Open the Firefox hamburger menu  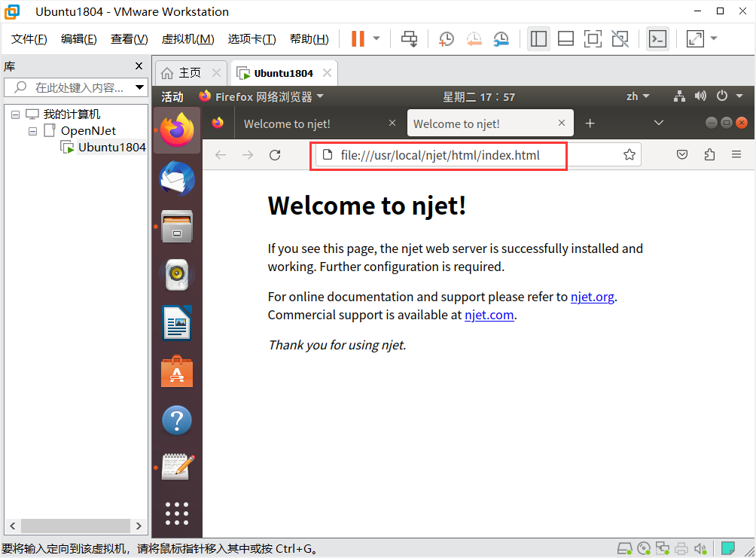736,154
